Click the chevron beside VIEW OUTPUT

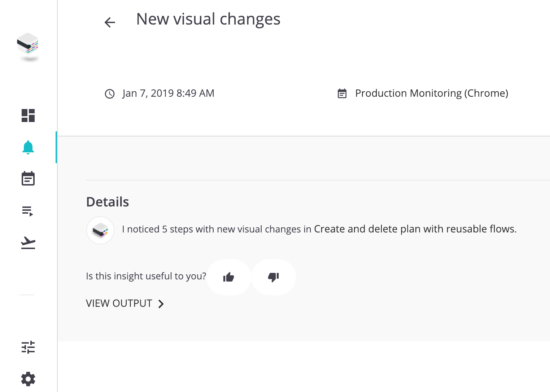tap(161, 304)
